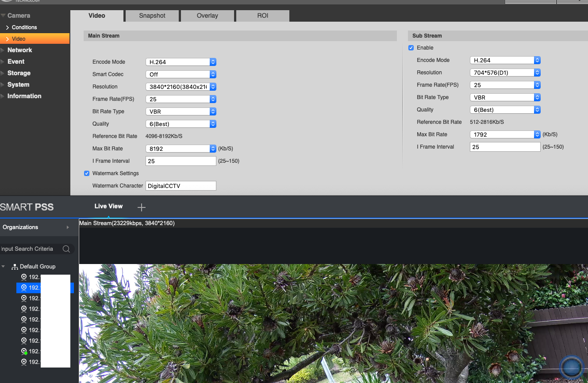Screen dimensions: 588x383
Task: Open Sub Stream Resolution 704*576 dropdown
Action: click(x=505, y=73)
